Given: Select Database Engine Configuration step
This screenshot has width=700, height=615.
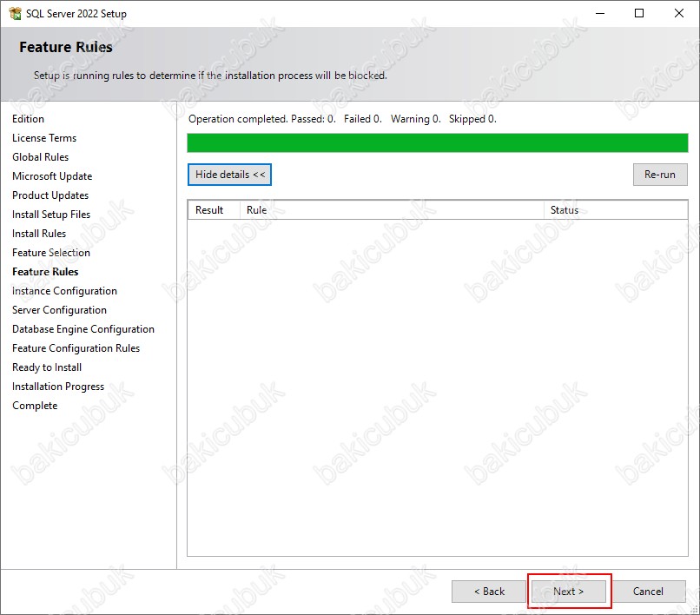Looking at the screenshot, I should (x=83, y=329).
